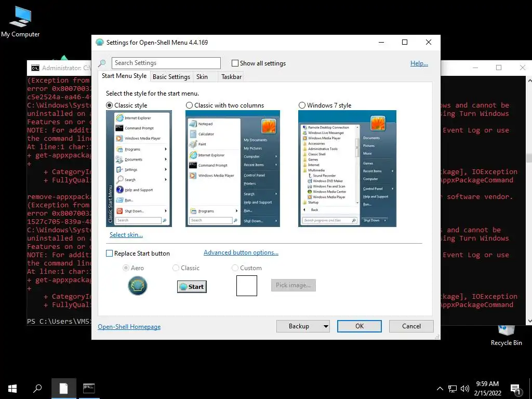Screen dimensions: 532x399
Task: Click the Aero shell button image
Action: (137, 286)
